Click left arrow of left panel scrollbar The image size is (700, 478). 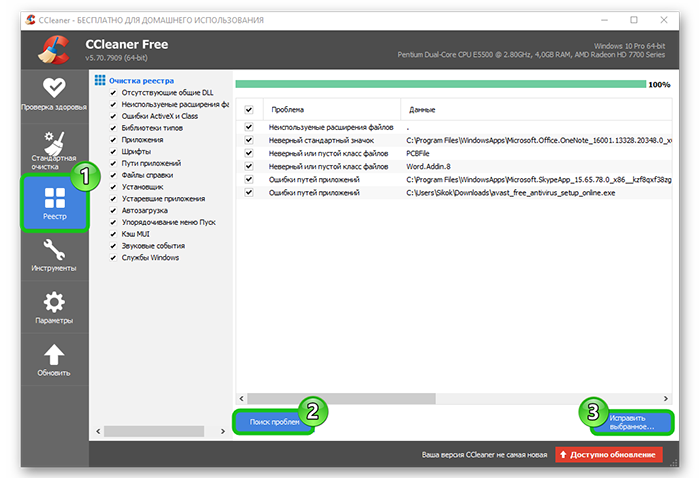coord(98,431)
